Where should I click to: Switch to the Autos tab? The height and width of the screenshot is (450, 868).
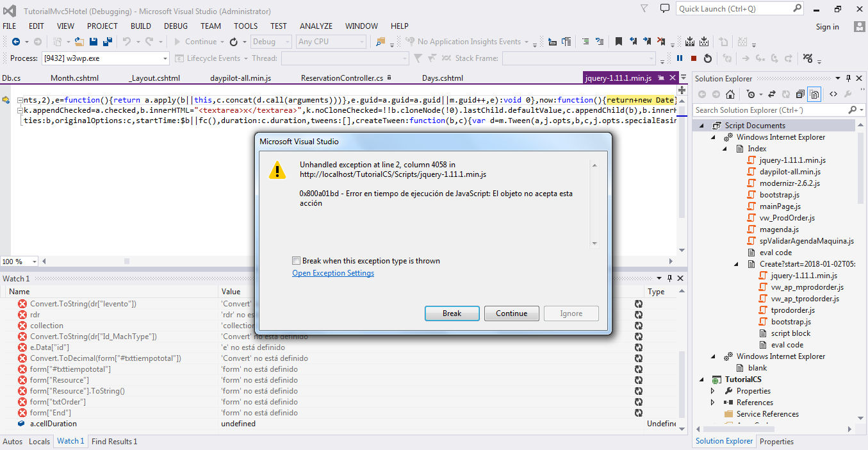[x=12, y=442]
